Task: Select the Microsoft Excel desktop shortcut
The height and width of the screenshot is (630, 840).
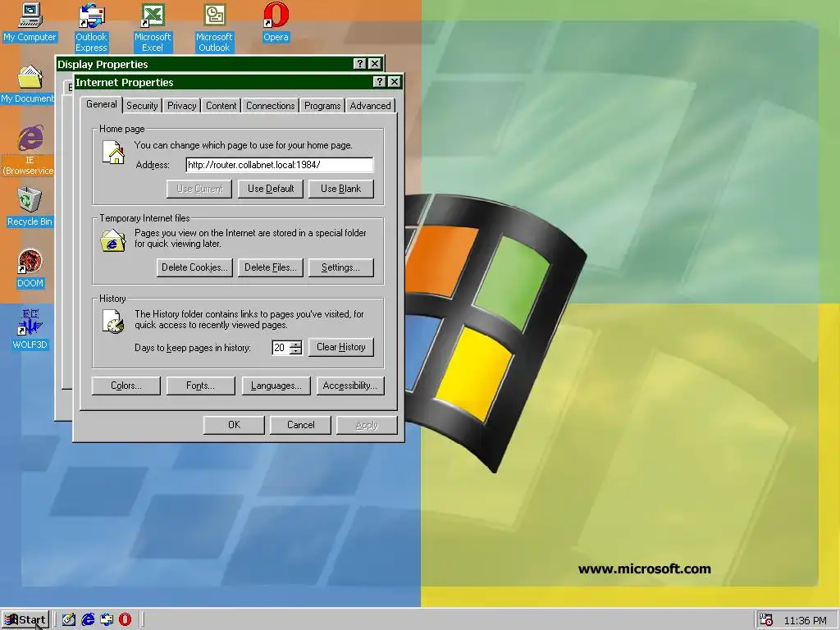Action: 153,28
